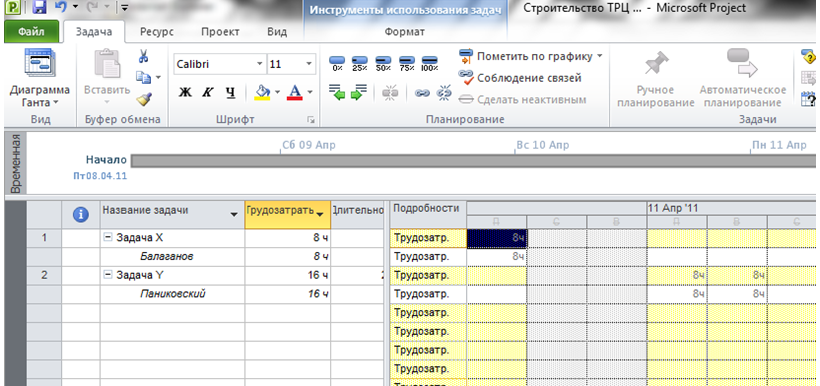Click the Indent task green right arrow
Image resolution: width=820 pixels, height=386 pixels.
click(359, 93)
